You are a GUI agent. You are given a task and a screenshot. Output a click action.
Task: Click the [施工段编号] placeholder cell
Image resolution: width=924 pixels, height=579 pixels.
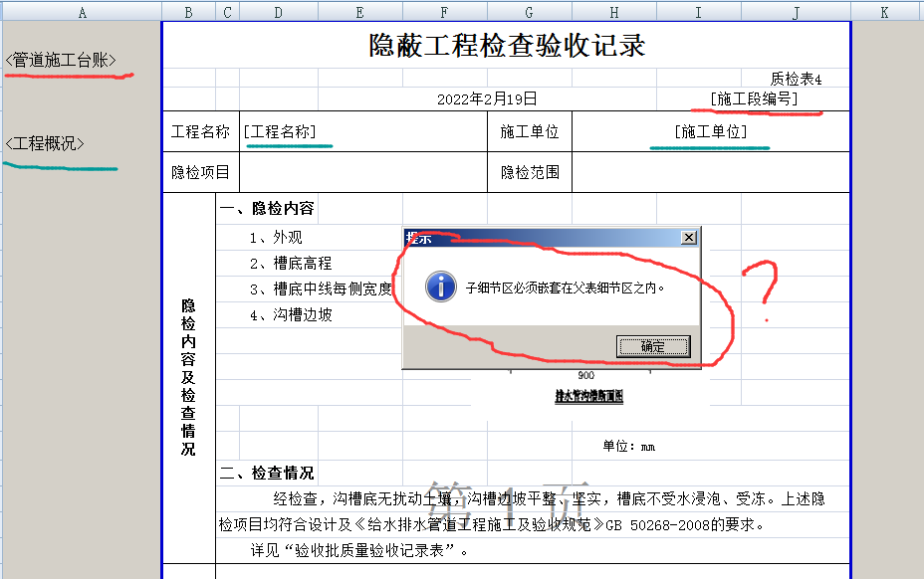[x=754, y=98]
